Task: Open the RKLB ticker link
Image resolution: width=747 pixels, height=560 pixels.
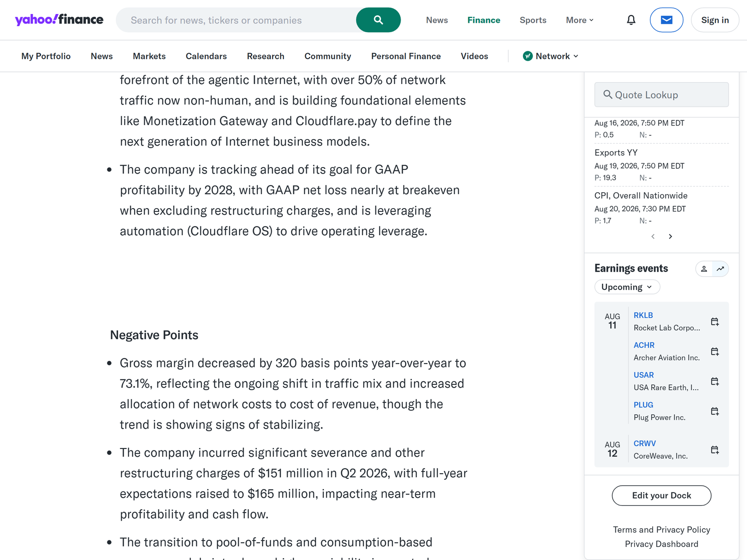Action: click(643, 315)
